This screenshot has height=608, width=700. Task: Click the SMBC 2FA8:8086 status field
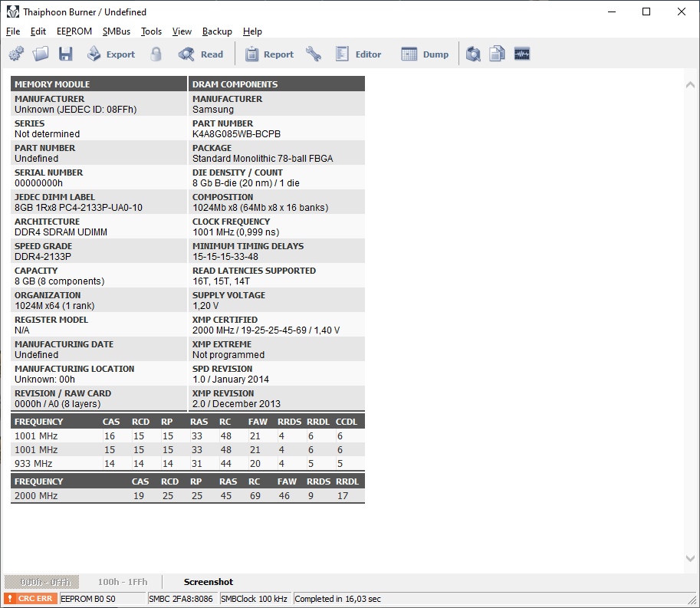pyautogui.click(x=182, y=599)
